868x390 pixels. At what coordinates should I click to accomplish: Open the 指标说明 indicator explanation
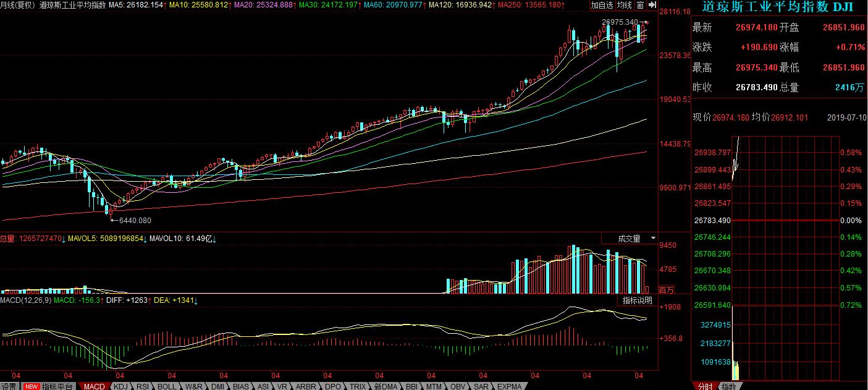tap(637, 300)
